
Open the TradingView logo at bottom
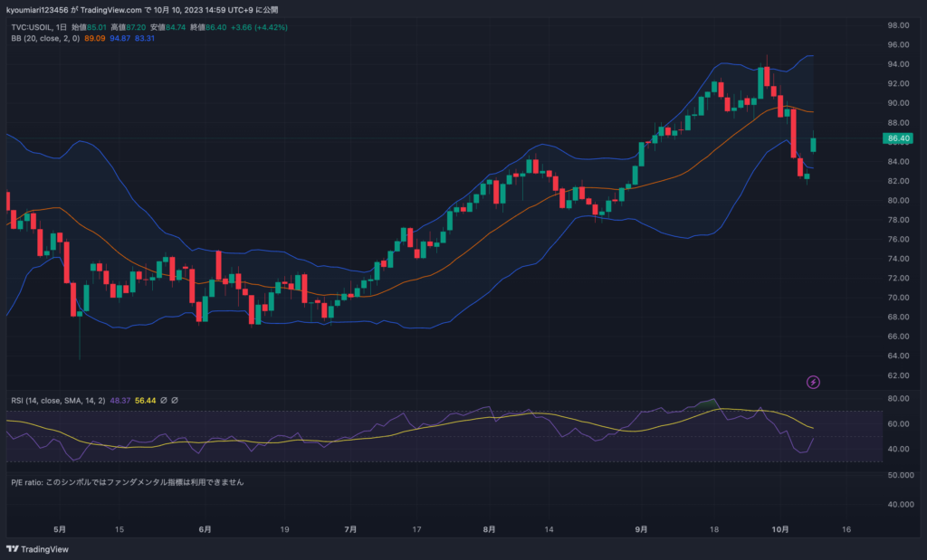37,549
